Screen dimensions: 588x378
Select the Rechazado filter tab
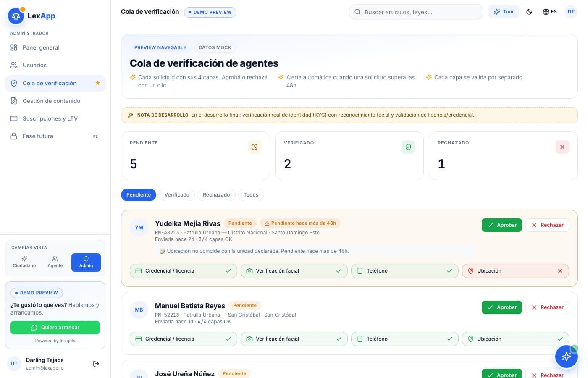point(216,195)
